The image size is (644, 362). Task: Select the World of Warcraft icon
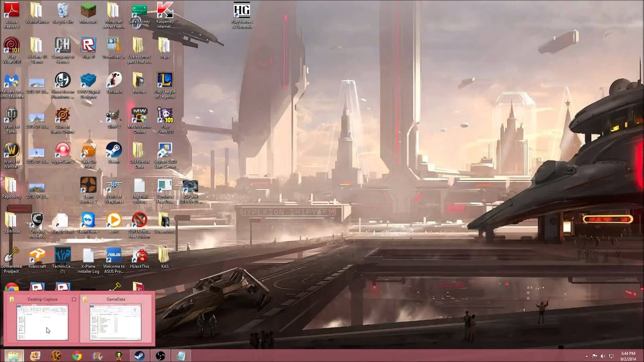(x=12, y=156)
